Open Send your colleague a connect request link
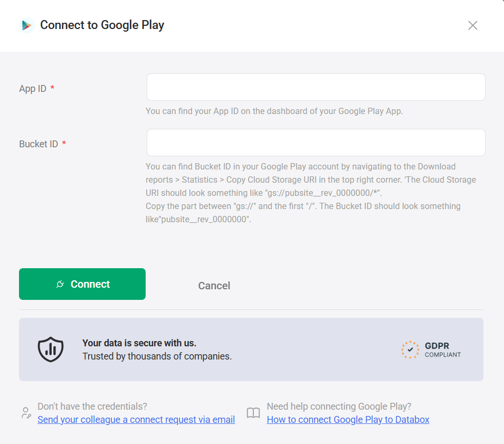 point(136,420)
